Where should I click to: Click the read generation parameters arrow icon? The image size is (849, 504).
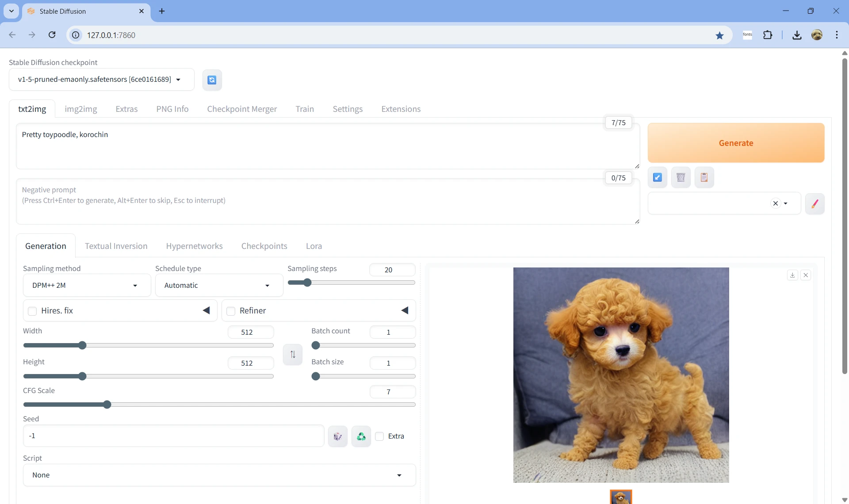[x=658, y=177]
